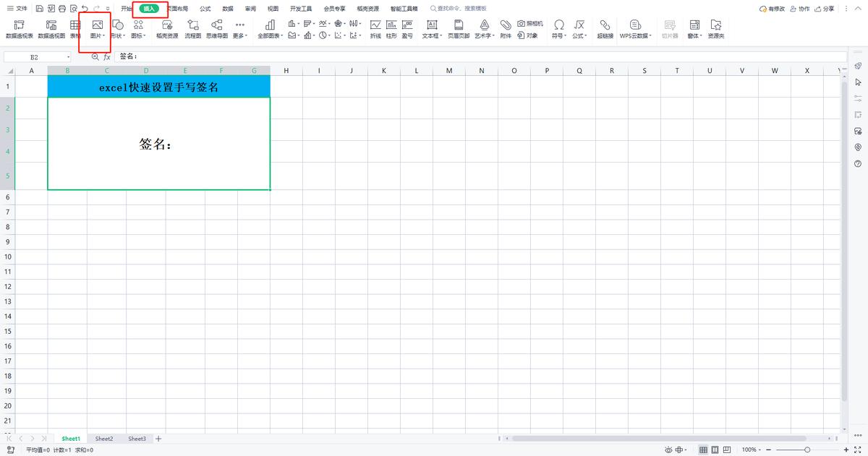Viewport: 868px width, 456px height.
Task: Collapse the ribbon with the chevron
Action: pyautogui.click(x=859, y=9)
